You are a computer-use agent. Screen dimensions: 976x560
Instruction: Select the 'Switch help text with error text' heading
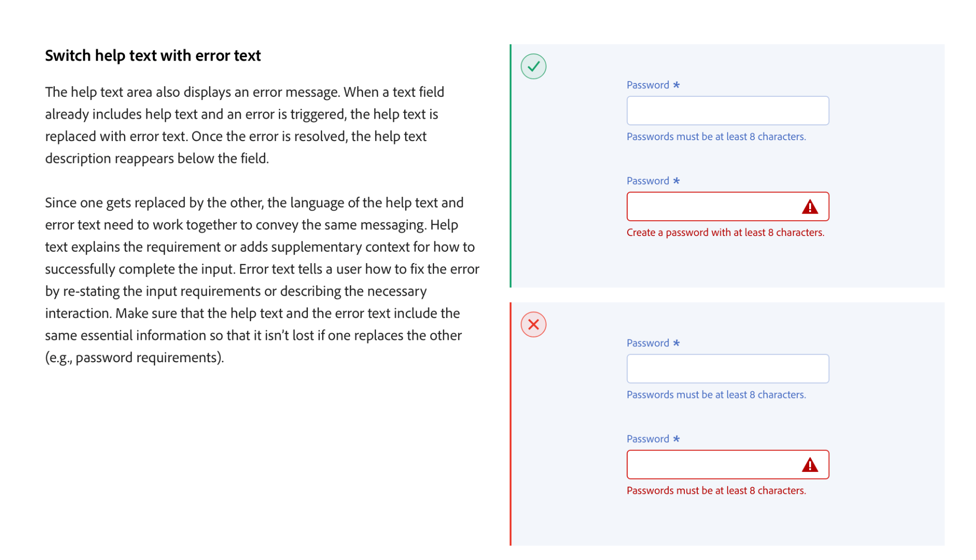point(153,55)
